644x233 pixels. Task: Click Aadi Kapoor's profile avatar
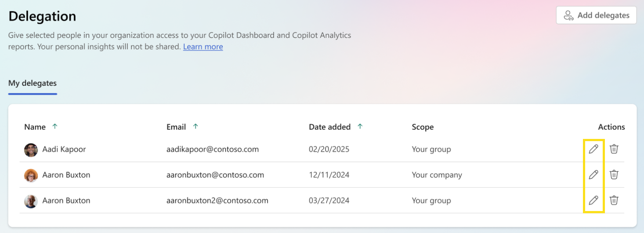tap(31, 149)
